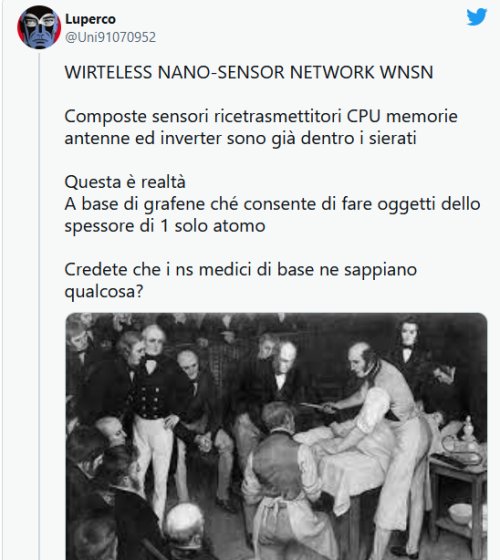Select the 'Composte sensori ricetrasmettitori' paragraph
The image size is (500, 560).
click(261, 127)
